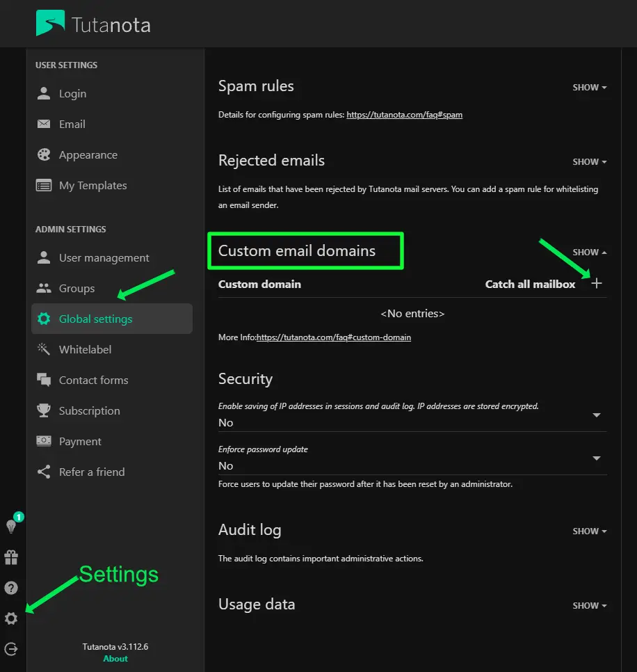This screenshot has height=672, width=637.
Task: Open Refer a friend
Action: pos(112,472)
